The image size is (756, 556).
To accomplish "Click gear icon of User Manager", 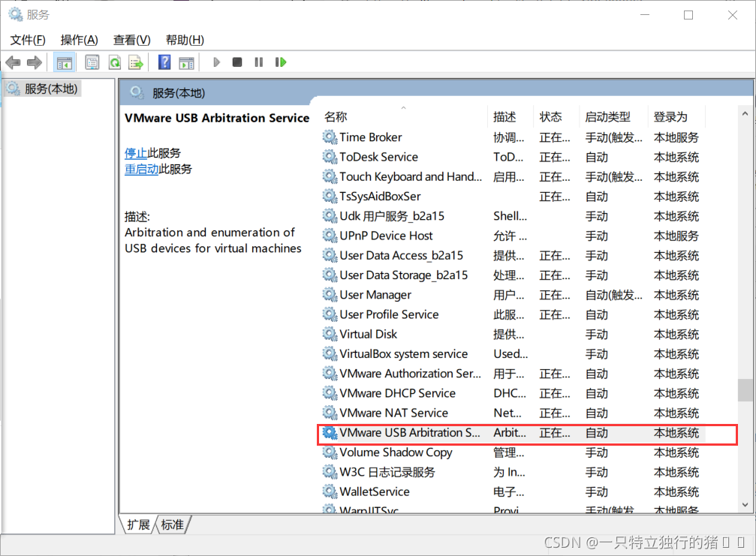I will coord(330,295).
